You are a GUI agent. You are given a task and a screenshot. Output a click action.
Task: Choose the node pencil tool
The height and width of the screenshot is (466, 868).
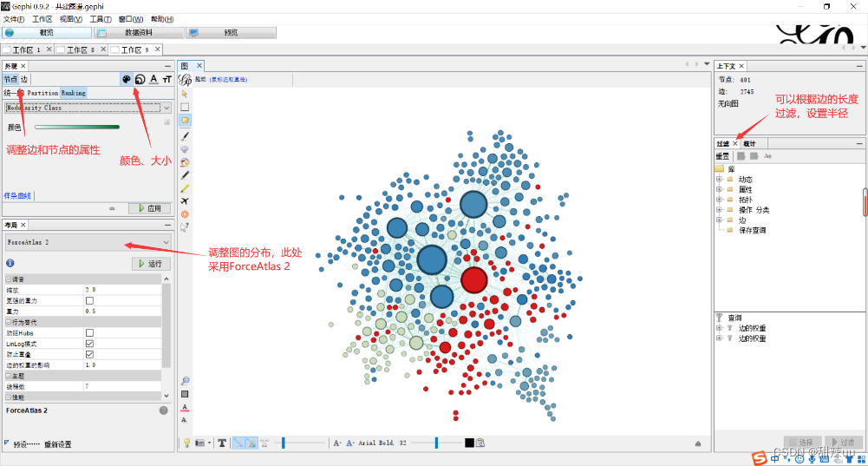[185, 175]
